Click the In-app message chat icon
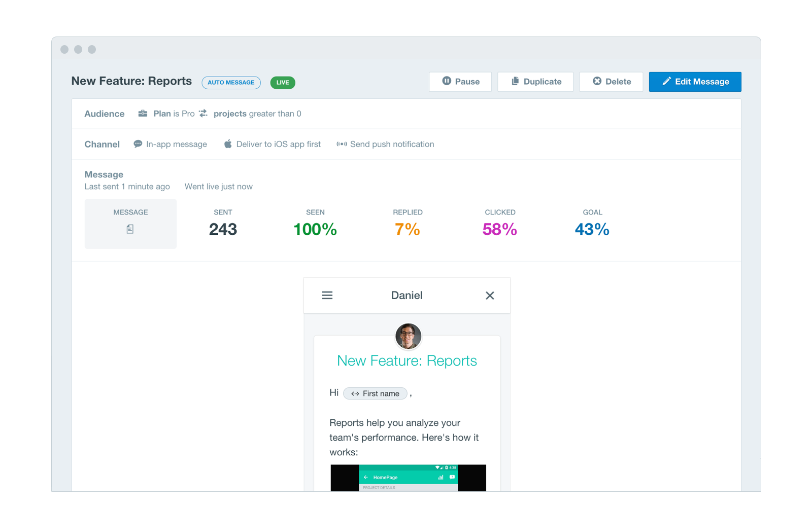 138,144
